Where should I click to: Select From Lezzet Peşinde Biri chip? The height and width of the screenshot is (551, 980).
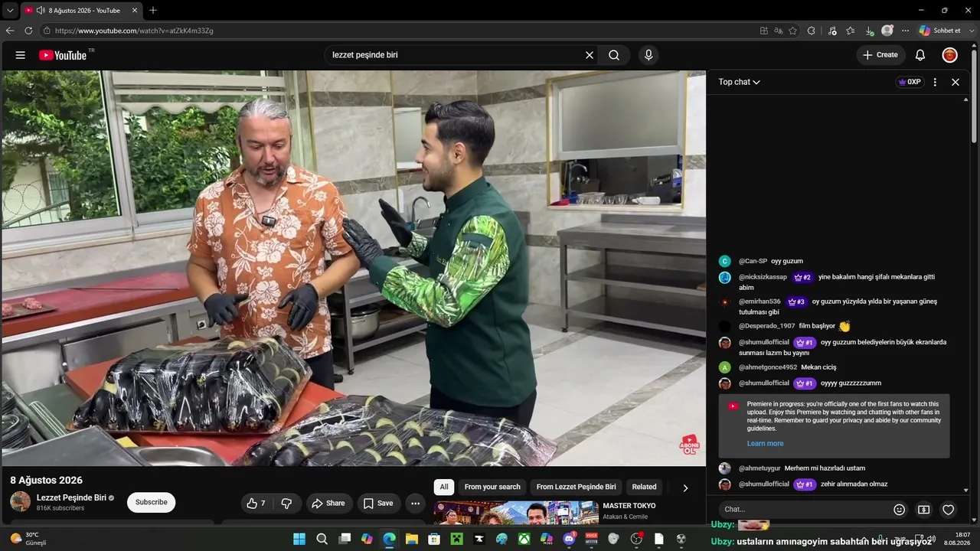pyautogui.click(x=576, y=487)
